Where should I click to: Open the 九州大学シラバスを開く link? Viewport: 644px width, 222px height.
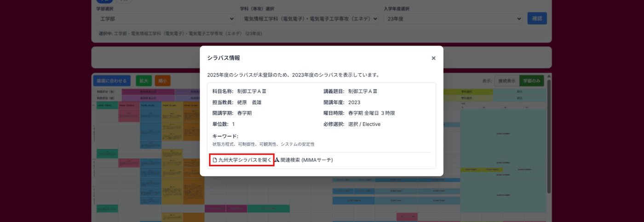242,160
